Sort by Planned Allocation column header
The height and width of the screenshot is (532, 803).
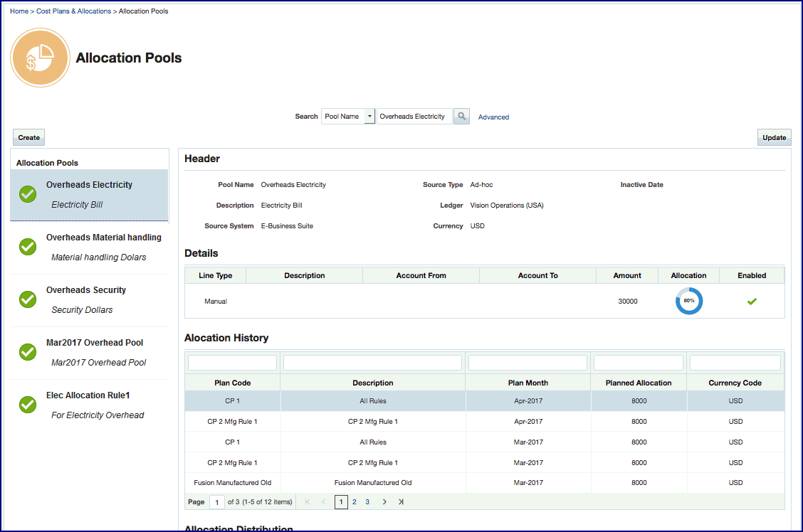click(x=639, y=383)
